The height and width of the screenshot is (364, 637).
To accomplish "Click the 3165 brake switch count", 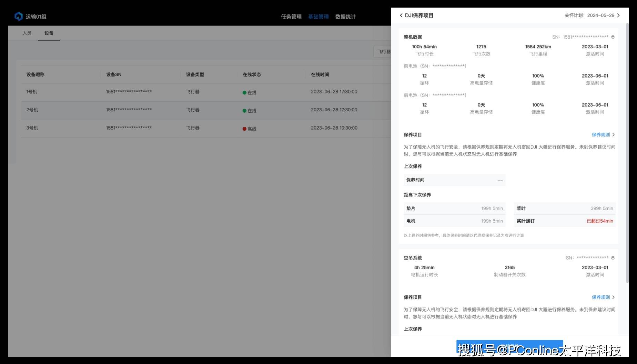I will pos(509,268).
